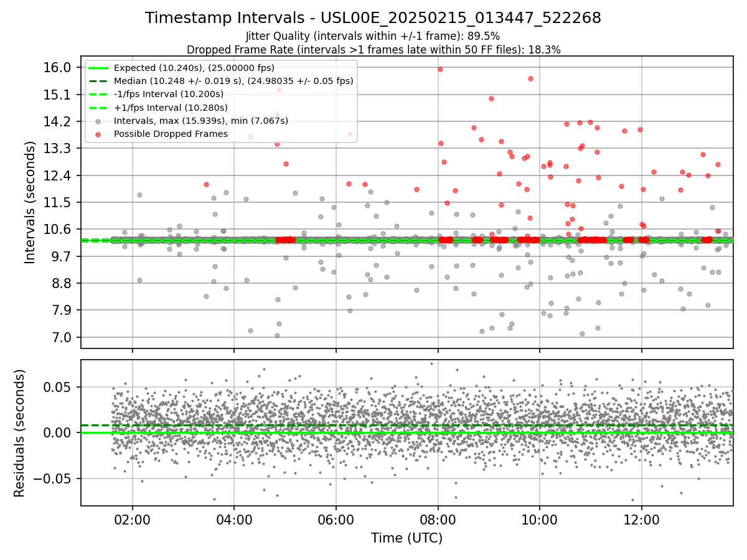The height and width of the screenshot is (560, 747).
Task: Click the "02:00" time tick label
Action: click(132, 519)
